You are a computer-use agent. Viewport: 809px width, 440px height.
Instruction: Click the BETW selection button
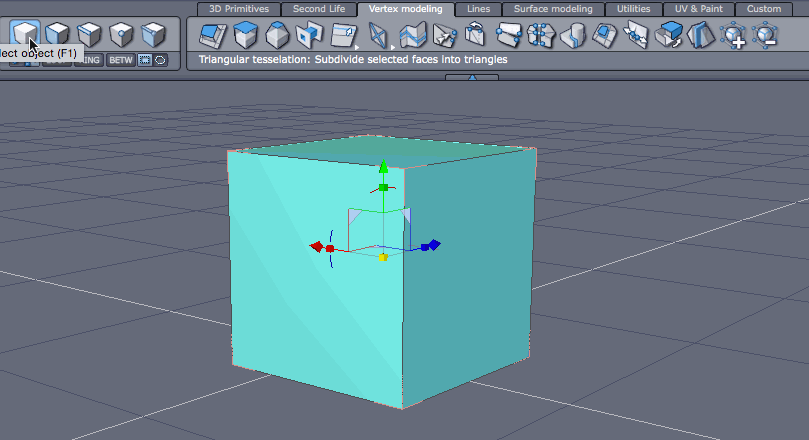click(x=121, y=60)
